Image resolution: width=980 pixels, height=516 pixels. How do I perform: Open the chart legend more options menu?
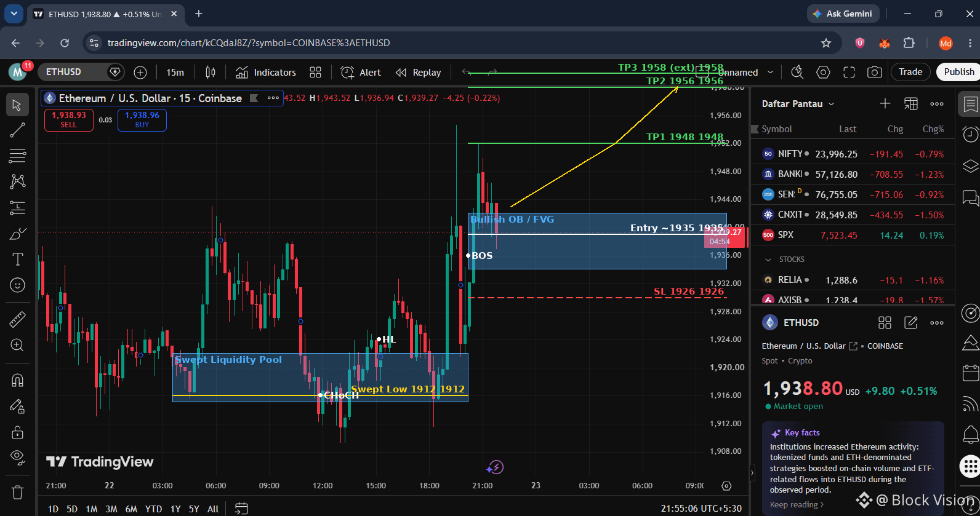[x=273, y=98]
